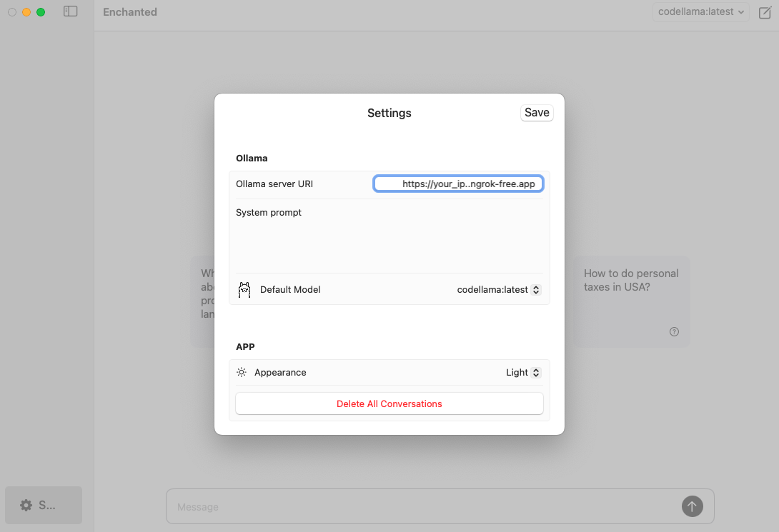Viewport: 779px width, 532px height.
Task: Select the personal taxes in USA prompt card
Action: (x=632, y=301)
